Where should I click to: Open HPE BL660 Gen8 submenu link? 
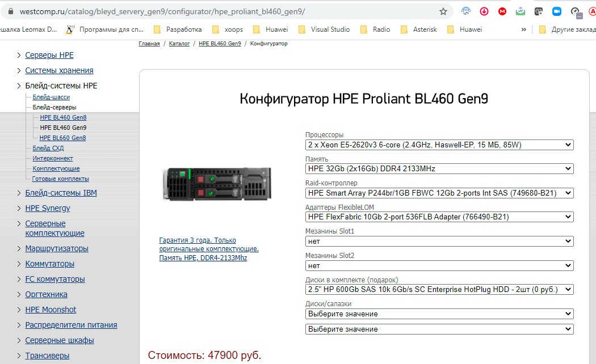(62, 138)
